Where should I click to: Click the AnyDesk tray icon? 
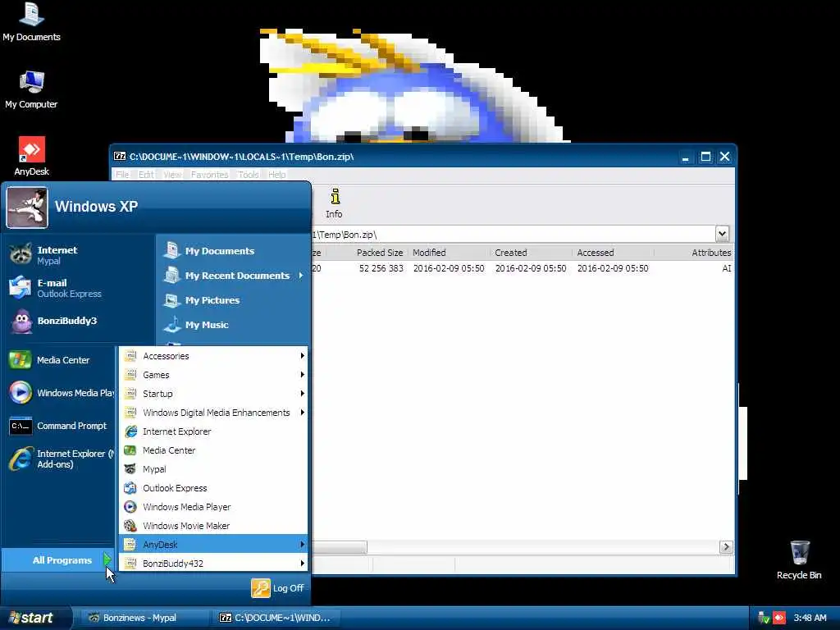pos(779,618)
